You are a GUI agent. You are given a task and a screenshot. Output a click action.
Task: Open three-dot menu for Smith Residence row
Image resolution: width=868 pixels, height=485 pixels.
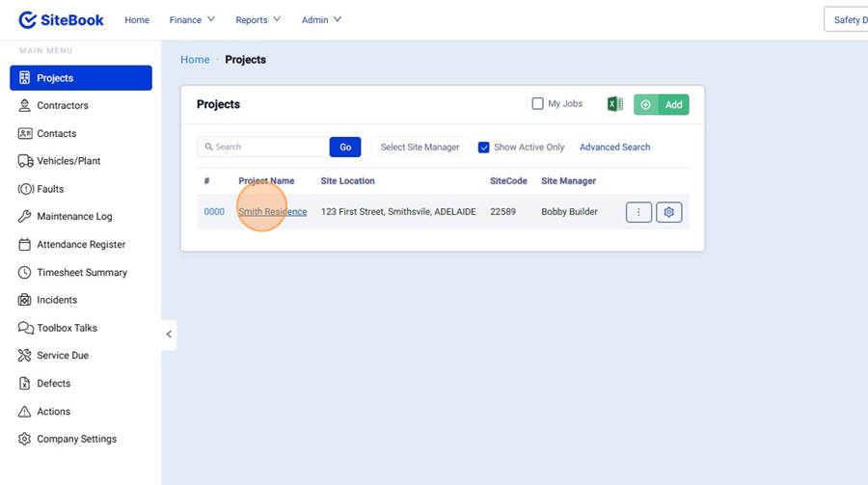tap(638, 212)
